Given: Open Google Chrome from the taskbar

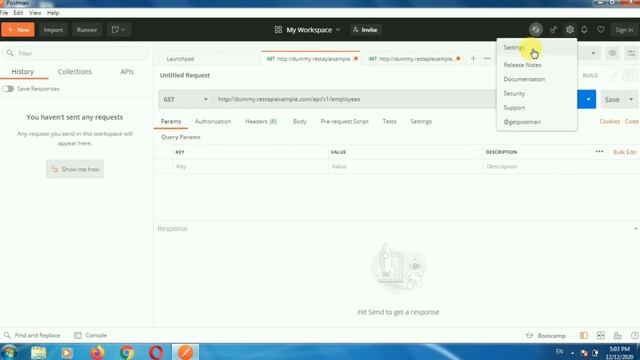Looking at the screenshot, I should (x=127, y=352).
